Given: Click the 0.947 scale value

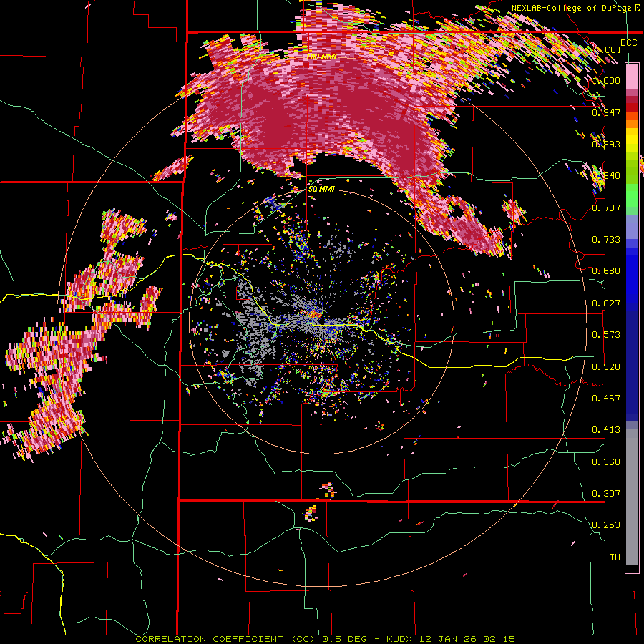Looking at the screenshot, I should (x=606, y=112).
